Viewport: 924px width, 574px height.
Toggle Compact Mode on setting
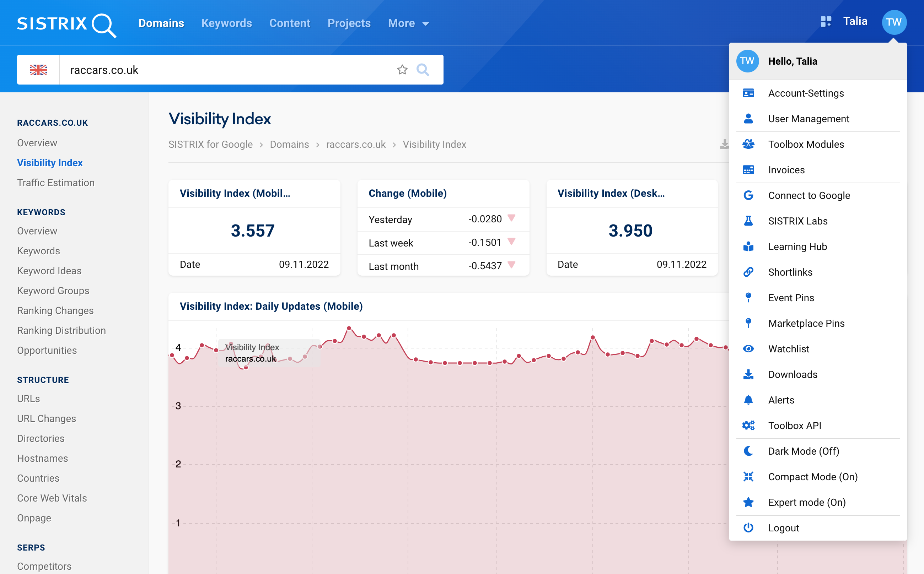[x=812, y=477]
